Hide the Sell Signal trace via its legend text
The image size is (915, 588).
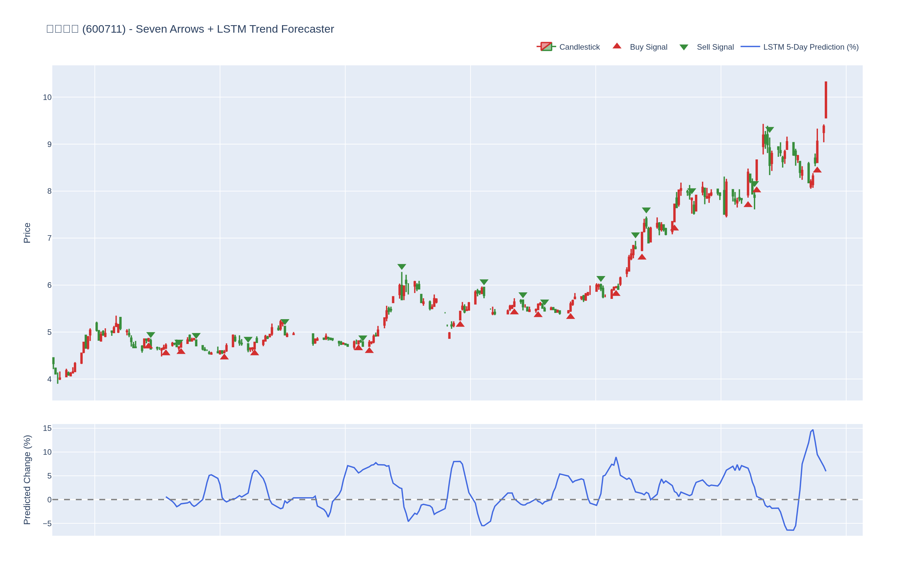[x=715, y=47]
